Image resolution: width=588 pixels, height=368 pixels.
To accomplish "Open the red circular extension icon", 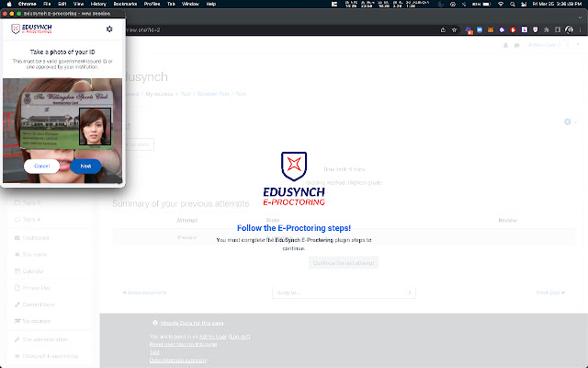I will point(513,29).
